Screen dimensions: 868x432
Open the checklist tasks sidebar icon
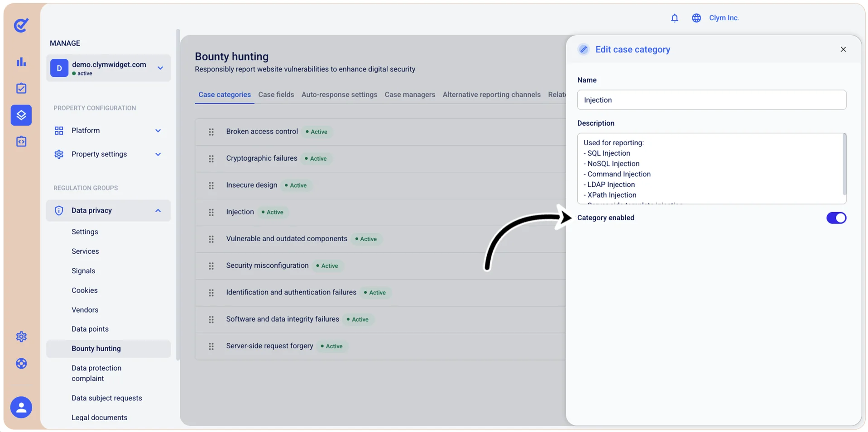coord(21,88)
